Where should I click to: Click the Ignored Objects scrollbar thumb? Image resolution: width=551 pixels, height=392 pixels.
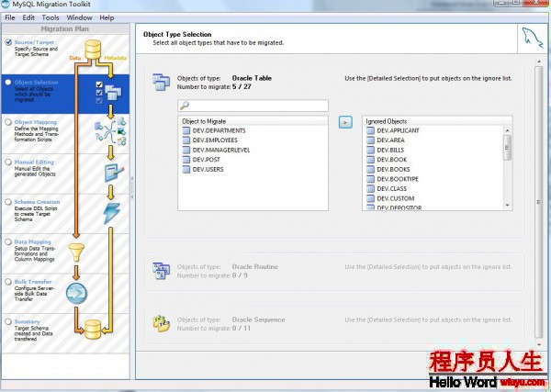click(x=507, y=148)
